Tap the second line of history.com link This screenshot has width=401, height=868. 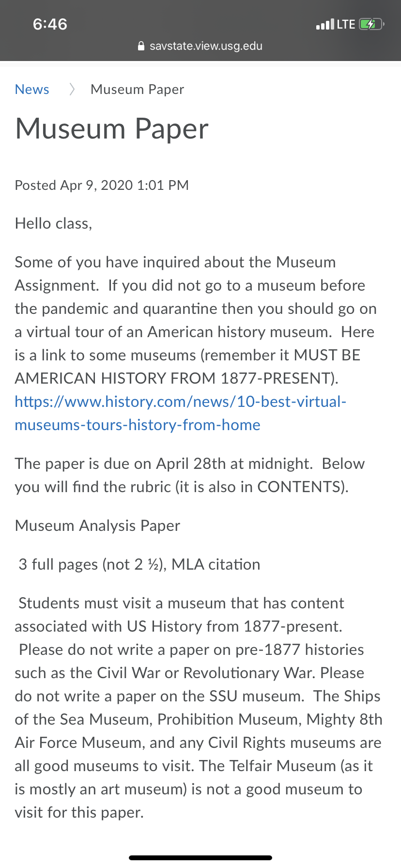(138, 425)
